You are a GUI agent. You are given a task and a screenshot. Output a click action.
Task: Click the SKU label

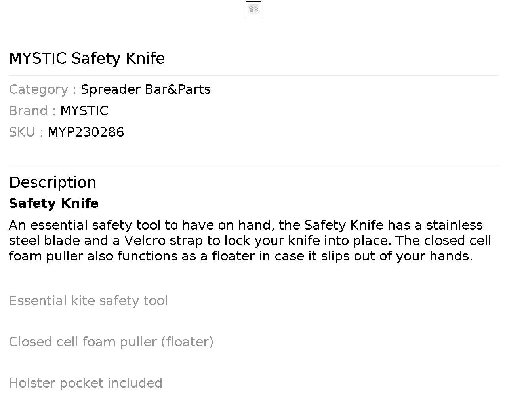[22, 132]
